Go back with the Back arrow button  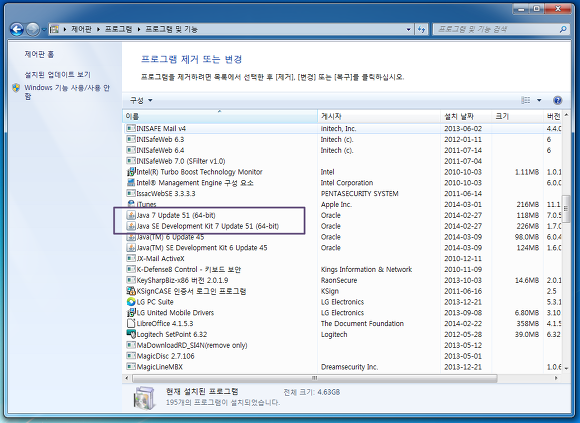17,29
